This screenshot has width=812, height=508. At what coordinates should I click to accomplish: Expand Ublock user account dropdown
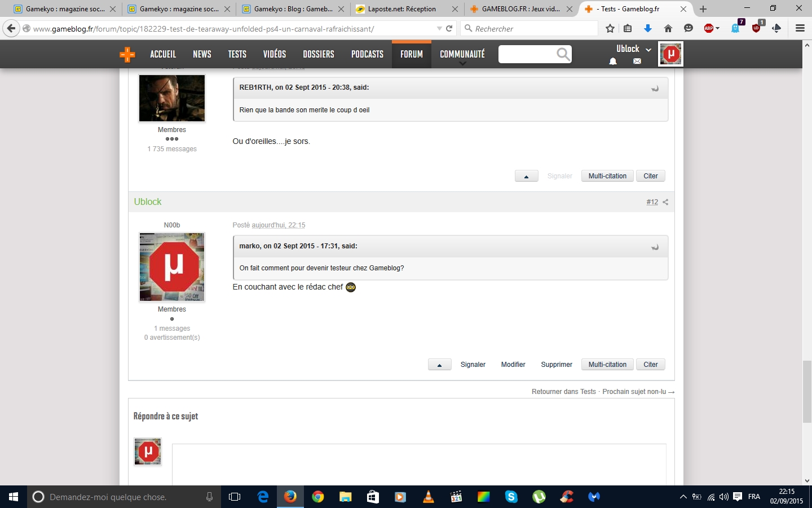(648, 50)
